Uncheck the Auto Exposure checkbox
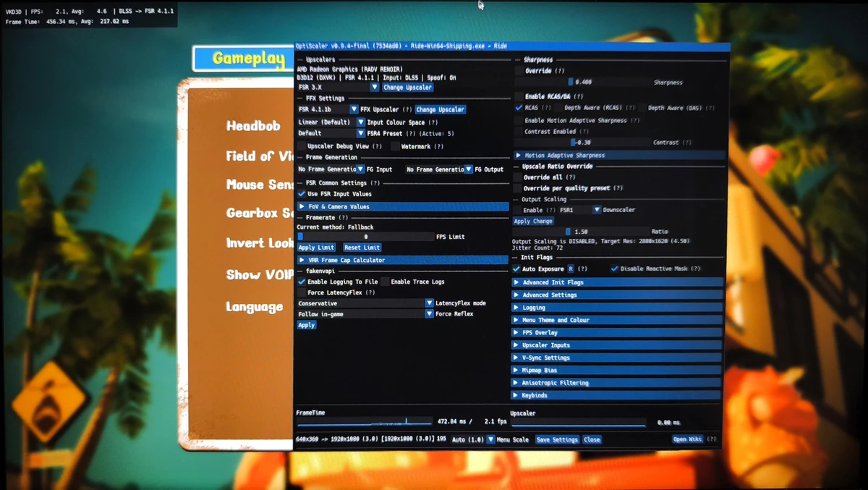 516,269
